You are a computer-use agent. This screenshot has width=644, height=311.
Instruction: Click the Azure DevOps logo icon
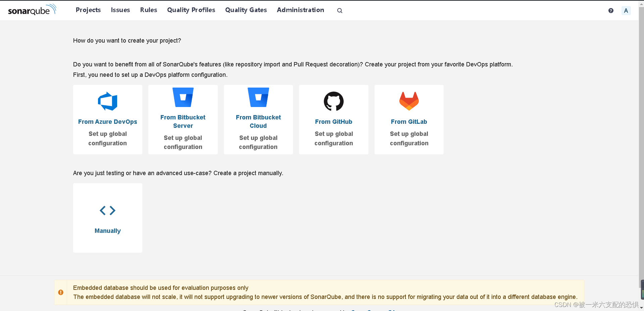click(x=108, y=101)
